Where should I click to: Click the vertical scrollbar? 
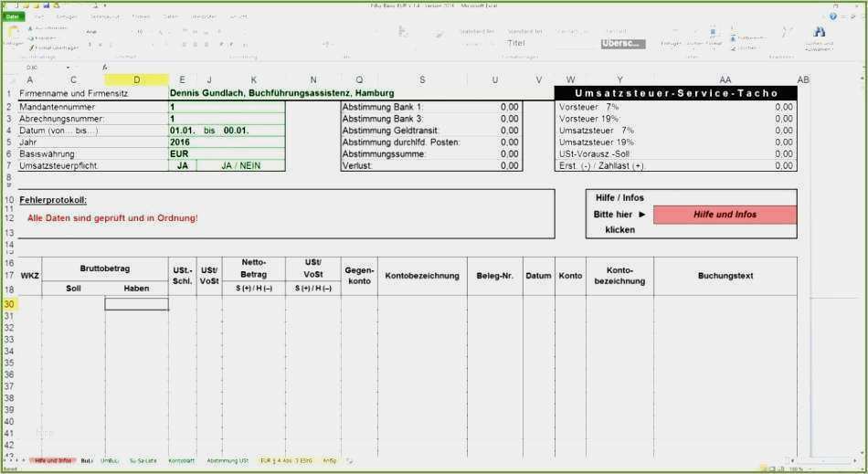[861, 266]
